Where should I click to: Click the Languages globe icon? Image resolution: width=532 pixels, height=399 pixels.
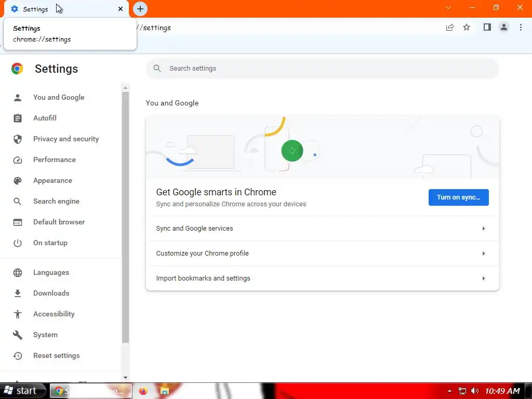[18, 273]
